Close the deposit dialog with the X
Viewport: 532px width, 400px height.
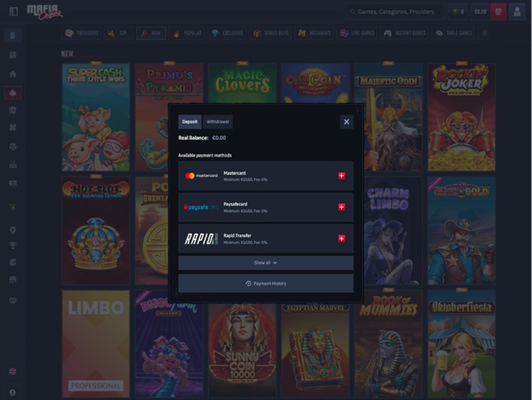pyautogui.click(x=347, y=121)
